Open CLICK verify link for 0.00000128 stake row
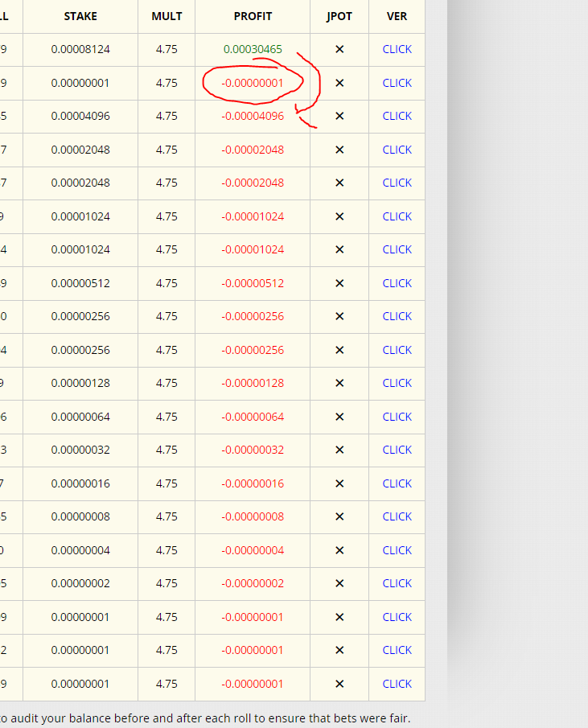This screenshot has width=588, height=728. [x=397, y=383]
